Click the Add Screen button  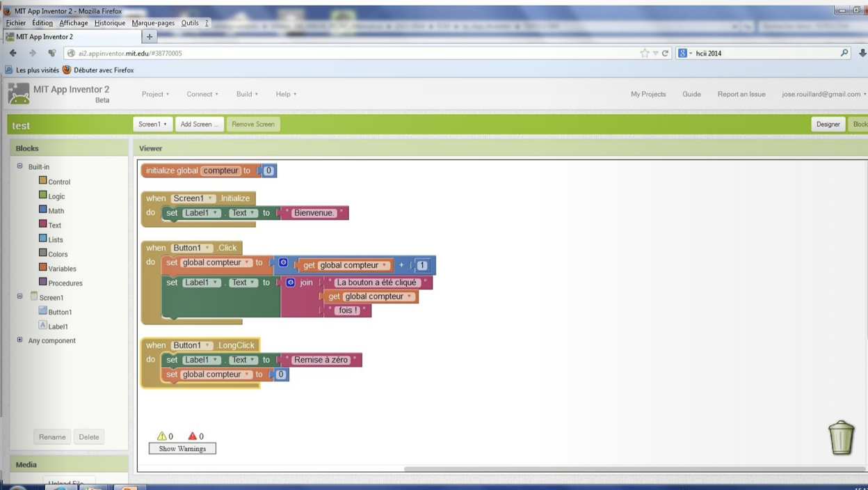click(199, 124)
